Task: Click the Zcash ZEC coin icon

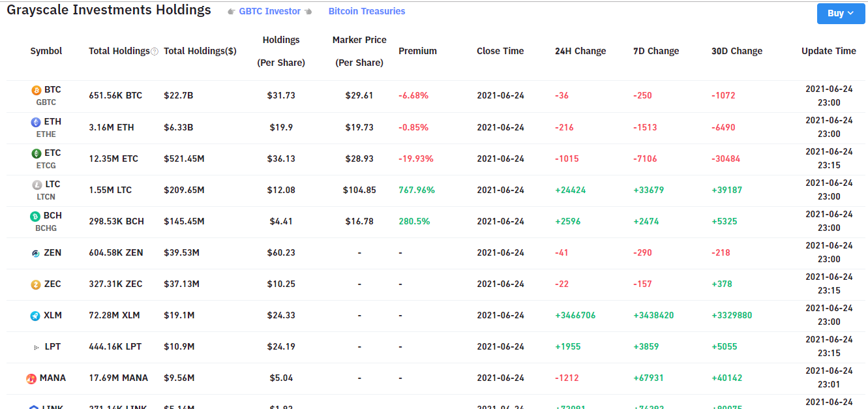Action: (x=36, y=284)
